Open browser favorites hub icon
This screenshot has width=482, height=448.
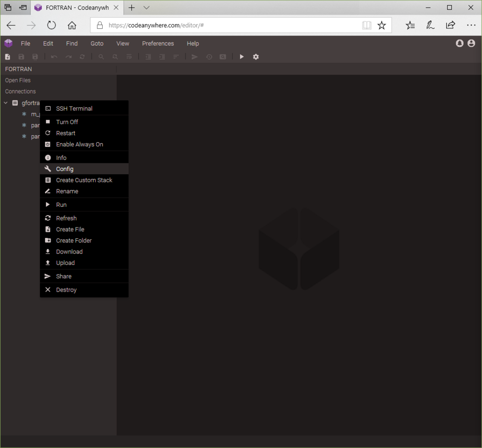[410, 25]
